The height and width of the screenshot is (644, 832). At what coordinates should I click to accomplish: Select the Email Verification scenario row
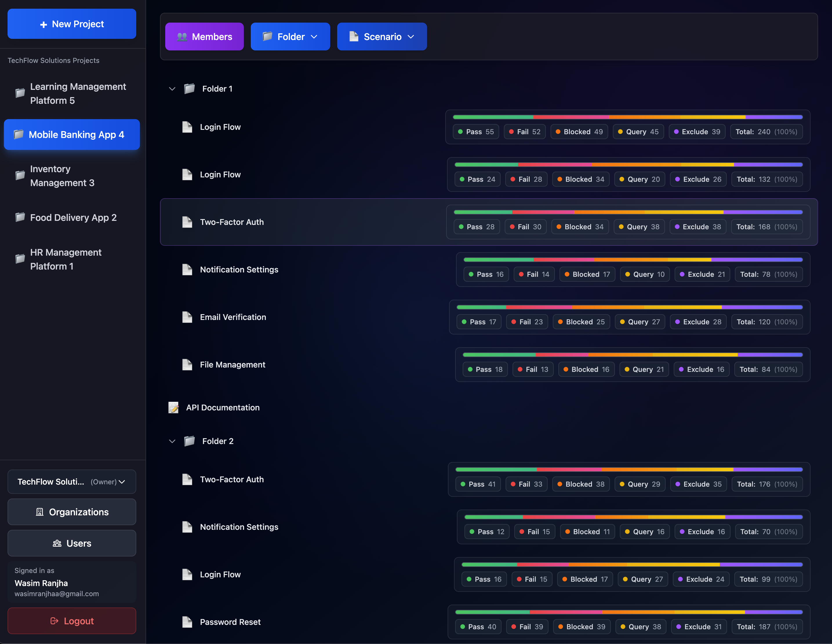(233, 317)
